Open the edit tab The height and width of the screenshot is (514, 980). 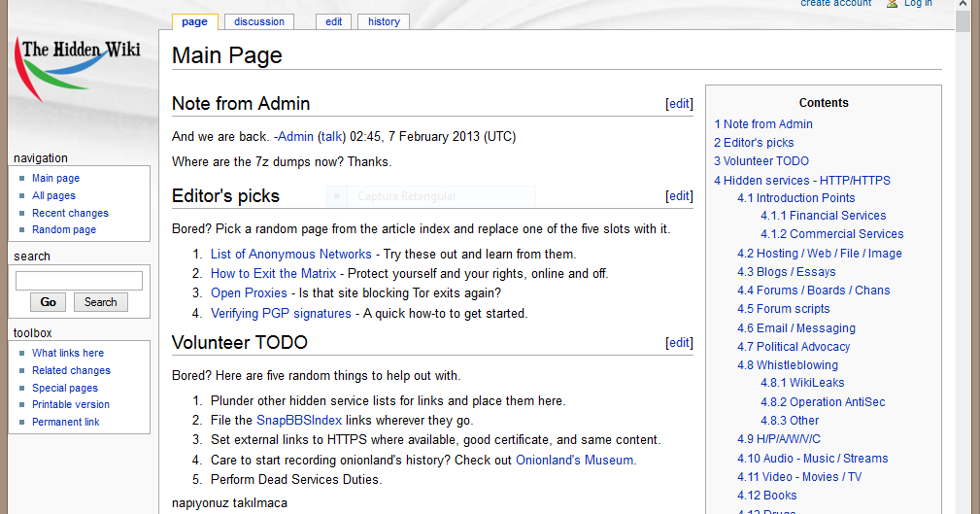coord(334,22)
